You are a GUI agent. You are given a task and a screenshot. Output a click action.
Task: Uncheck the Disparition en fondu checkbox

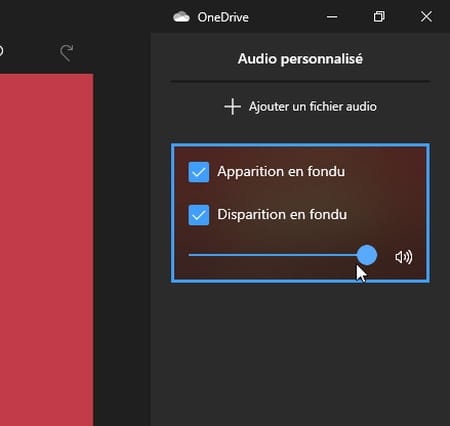(199, 215)
